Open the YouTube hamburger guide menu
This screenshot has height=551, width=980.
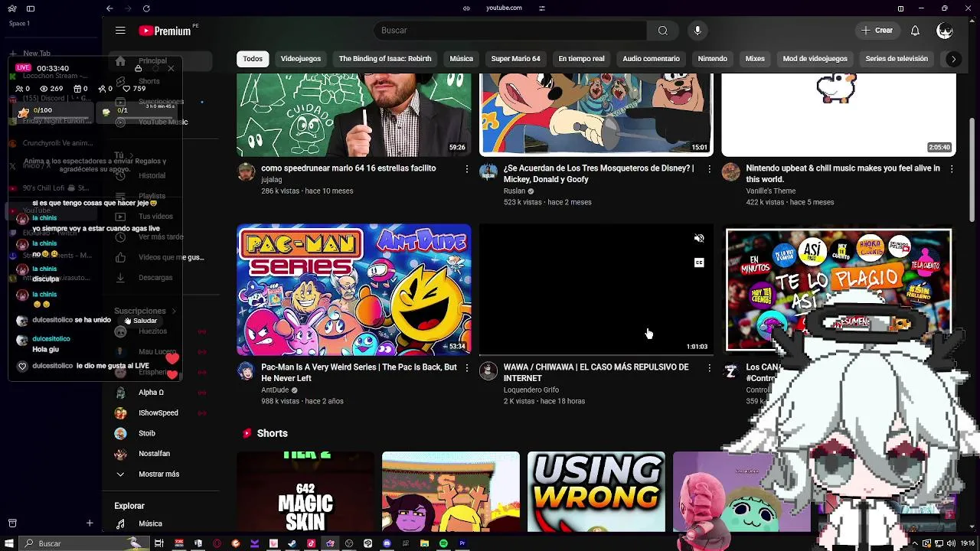click(120, 31)
